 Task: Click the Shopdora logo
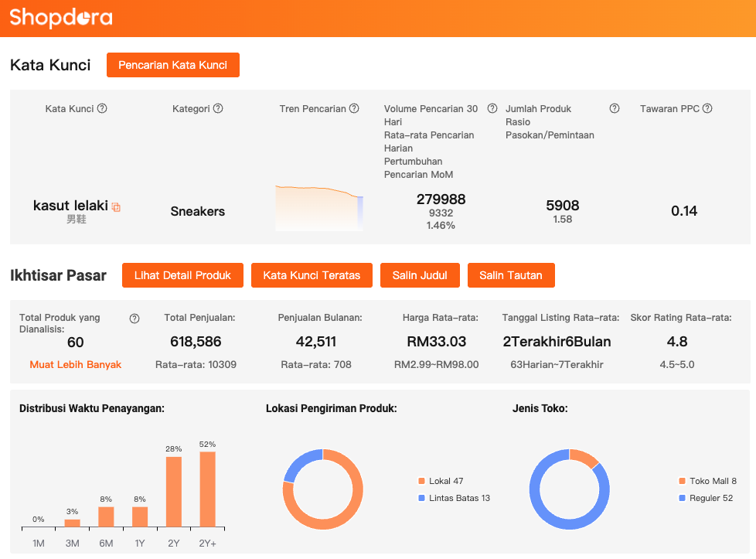point(61,18)
